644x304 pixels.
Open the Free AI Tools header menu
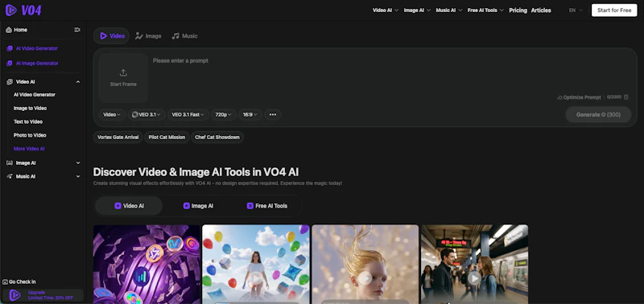point(486,10)
